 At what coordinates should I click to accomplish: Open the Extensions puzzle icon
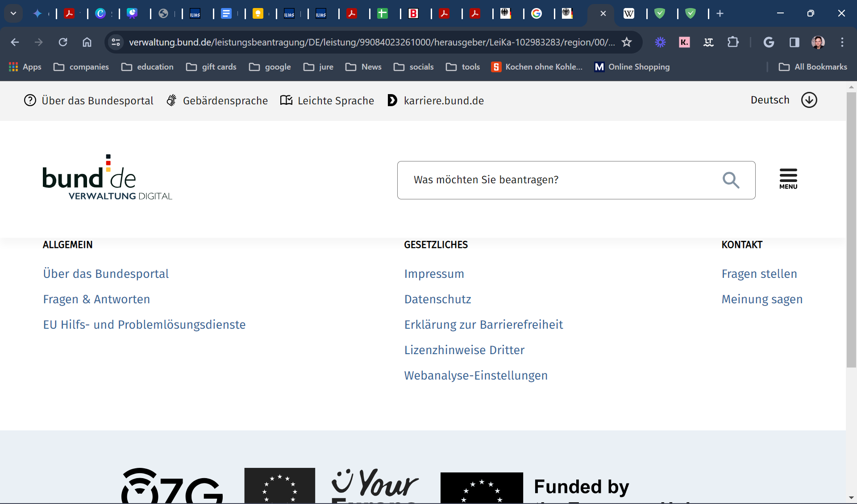[733, 42]
